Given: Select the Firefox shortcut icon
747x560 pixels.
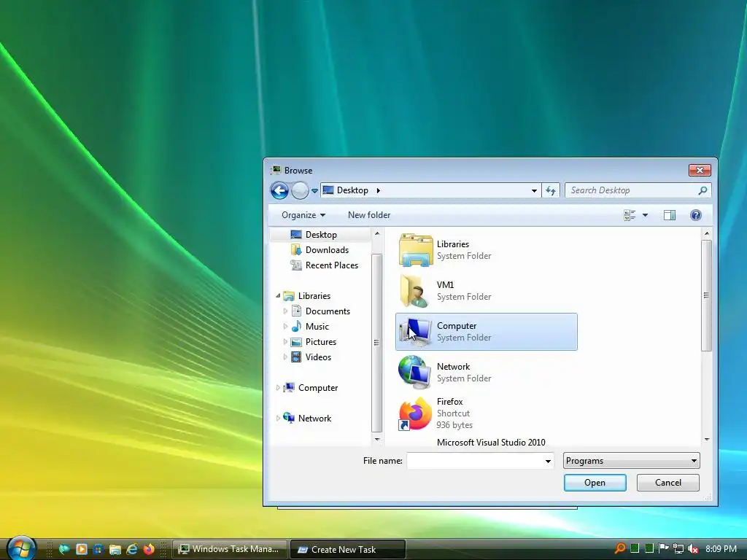Looking at the screenshot, I should tap(415, 413).
